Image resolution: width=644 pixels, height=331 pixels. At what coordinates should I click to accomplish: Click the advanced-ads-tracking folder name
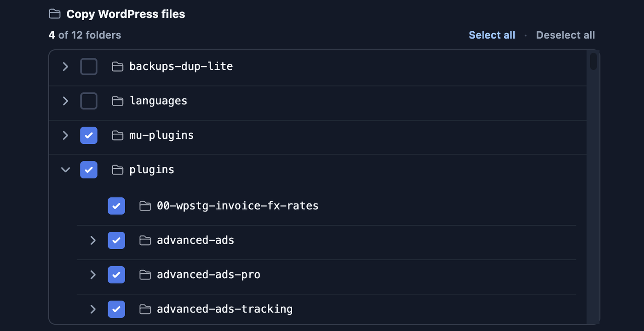coord(224,309)
